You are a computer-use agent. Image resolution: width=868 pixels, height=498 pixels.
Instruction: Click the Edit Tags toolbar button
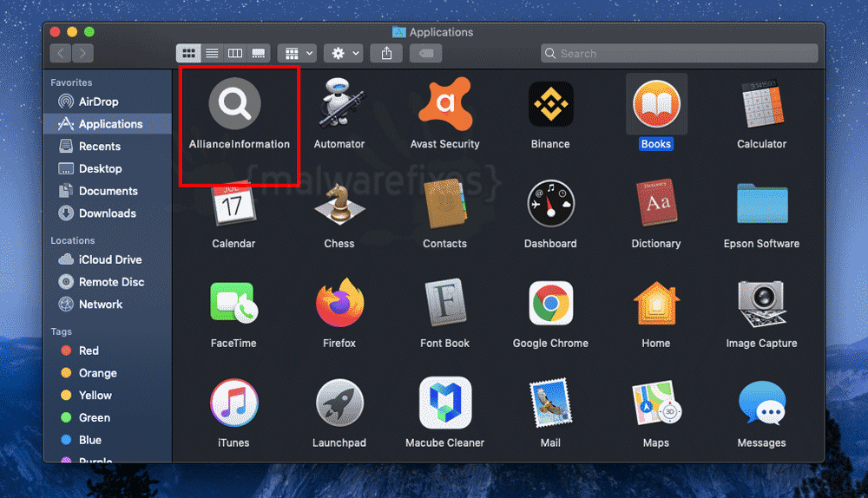425,53
